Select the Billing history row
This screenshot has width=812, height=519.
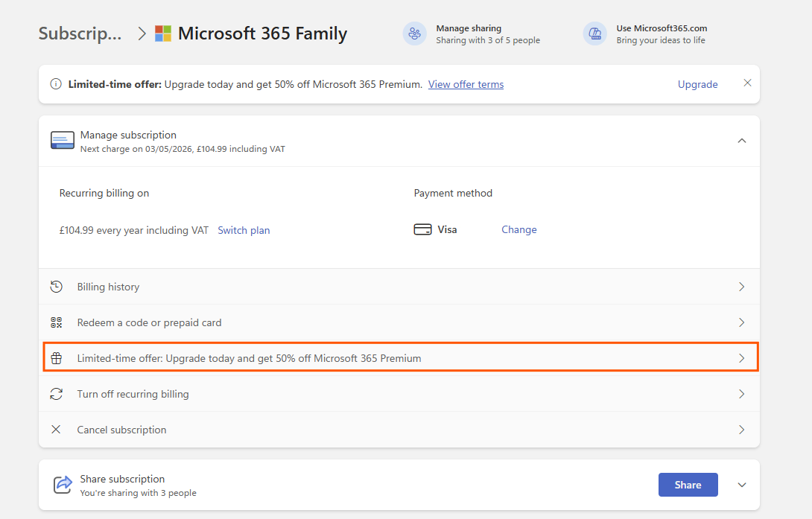pyautogui.click(x=399, y=287)
